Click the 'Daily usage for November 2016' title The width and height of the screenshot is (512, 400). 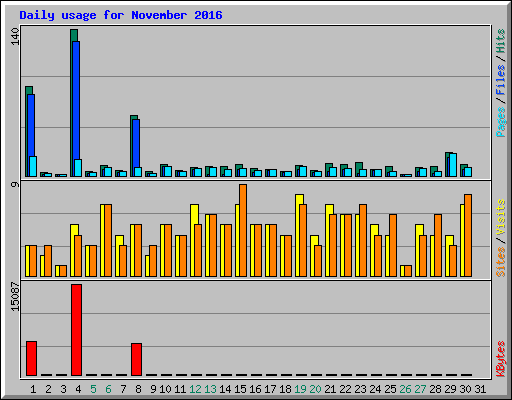click(x=121, y=15)
